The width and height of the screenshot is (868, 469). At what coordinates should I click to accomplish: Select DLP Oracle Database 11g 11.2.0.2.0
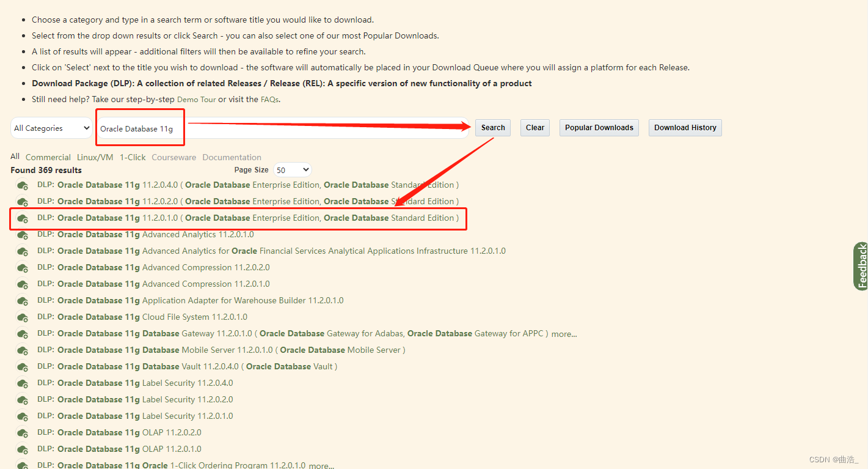click(248, 201)
